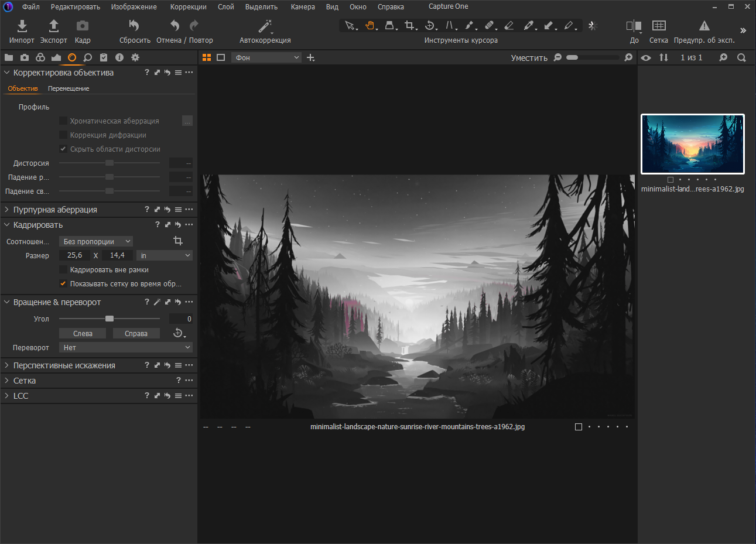This screenshot has width=756, height=544.
Task: Open the Слой menu
Action: click(226, 7)
